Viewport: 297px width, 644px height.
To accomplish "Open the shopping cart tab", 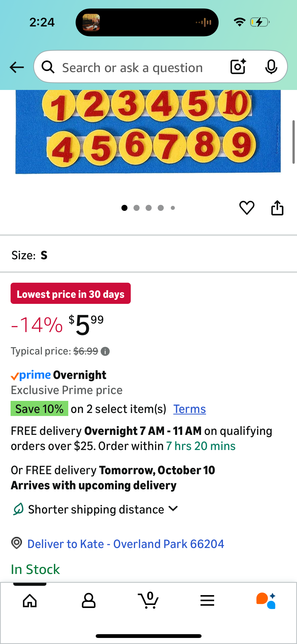I will tap(149, 601).
